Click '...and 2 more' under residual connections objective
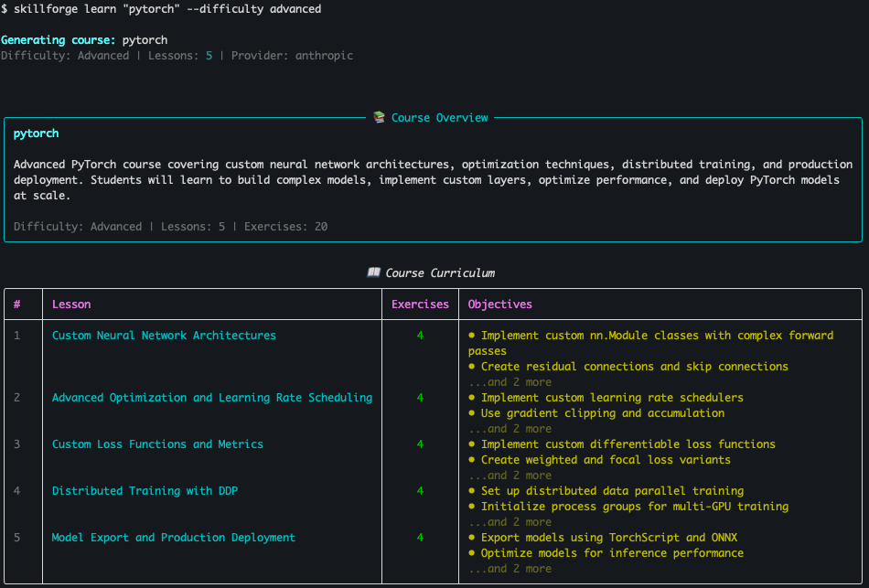 click(510, 382)
